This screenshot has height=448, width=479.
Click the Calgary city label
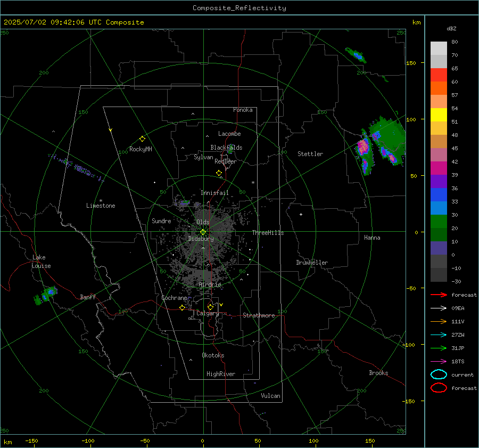pos(208,313)
